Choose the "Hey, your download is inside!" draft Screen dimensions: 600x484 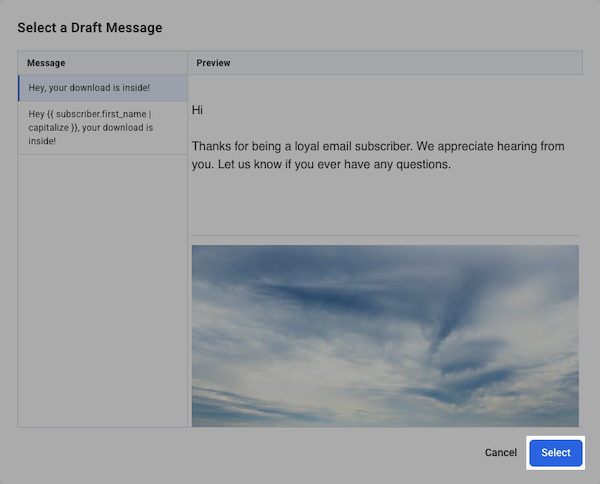[x=89, y=88]
